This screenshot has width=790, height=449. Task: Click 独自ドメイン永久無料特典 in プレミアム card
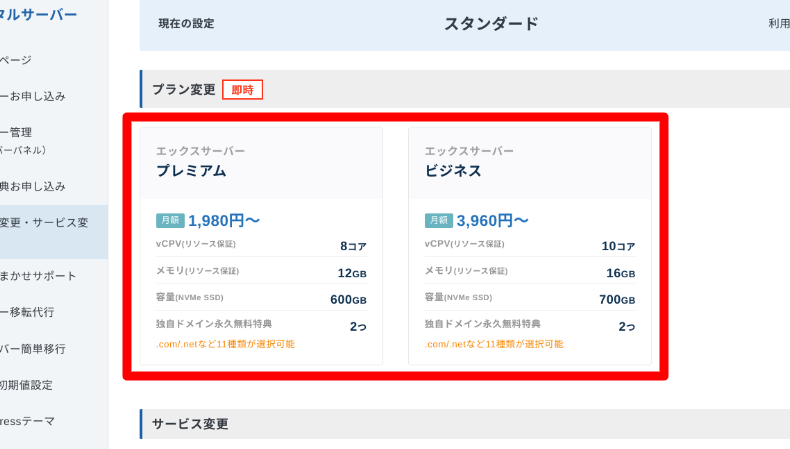pos(214,324)
